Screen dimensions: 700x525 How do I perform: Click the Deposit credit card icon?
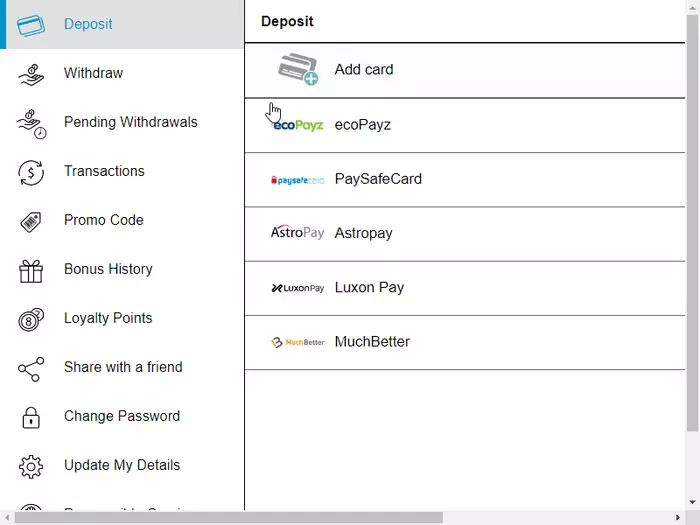(31, 25)
